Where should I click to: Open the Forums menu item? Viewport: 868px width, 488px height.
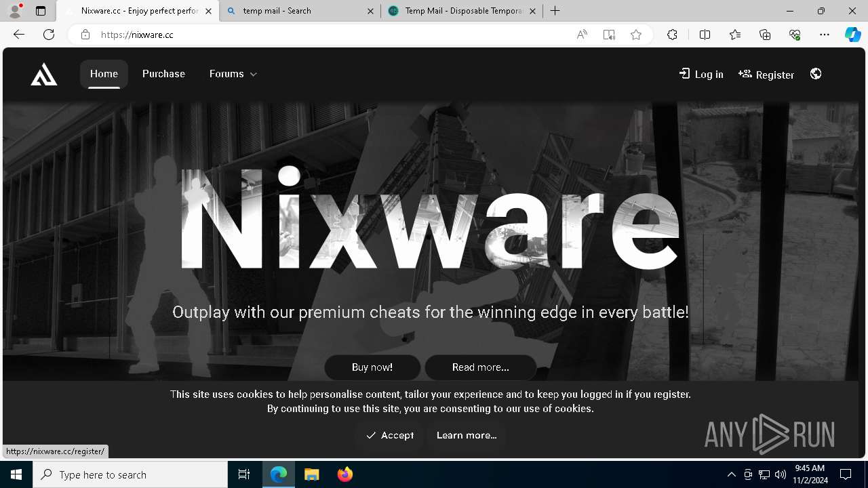coord(226,74)
